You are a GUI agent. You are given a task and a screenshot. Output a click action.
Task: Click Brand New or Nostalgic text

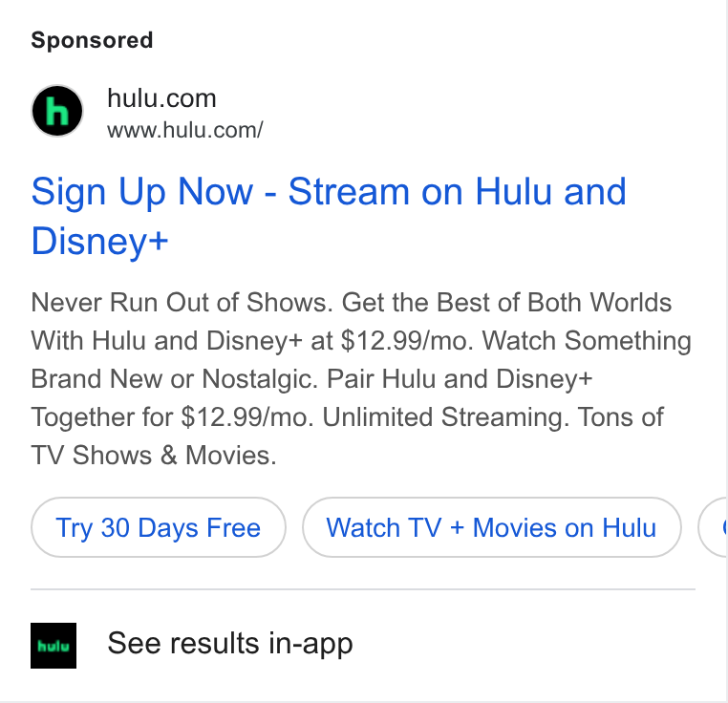coord(175,379)
